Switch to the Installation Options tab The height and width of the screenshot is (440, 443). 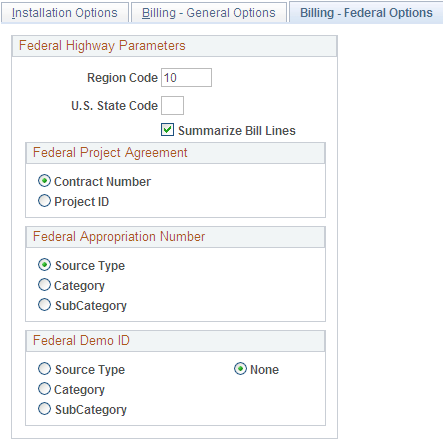65,13
